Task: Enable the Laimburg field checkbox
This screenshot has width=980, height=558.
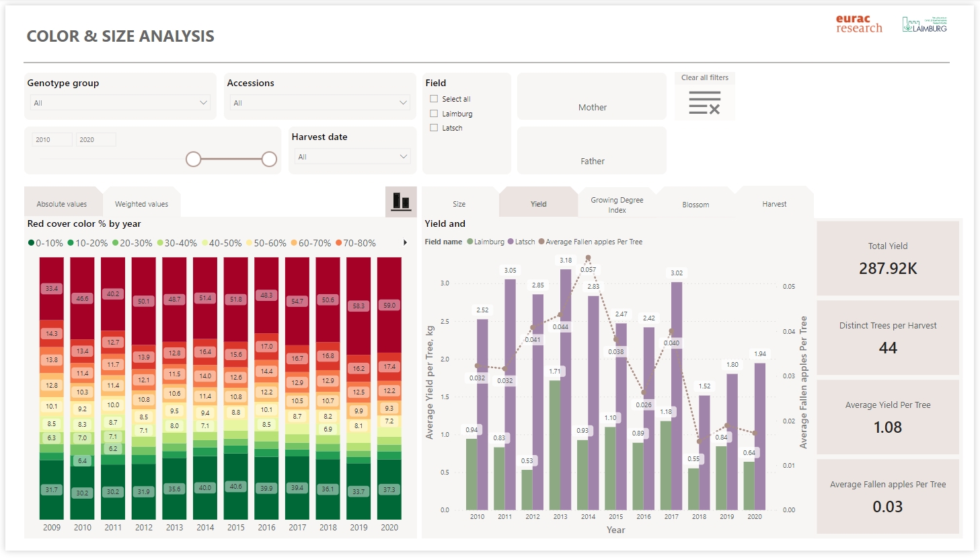Action: [434, 114]
